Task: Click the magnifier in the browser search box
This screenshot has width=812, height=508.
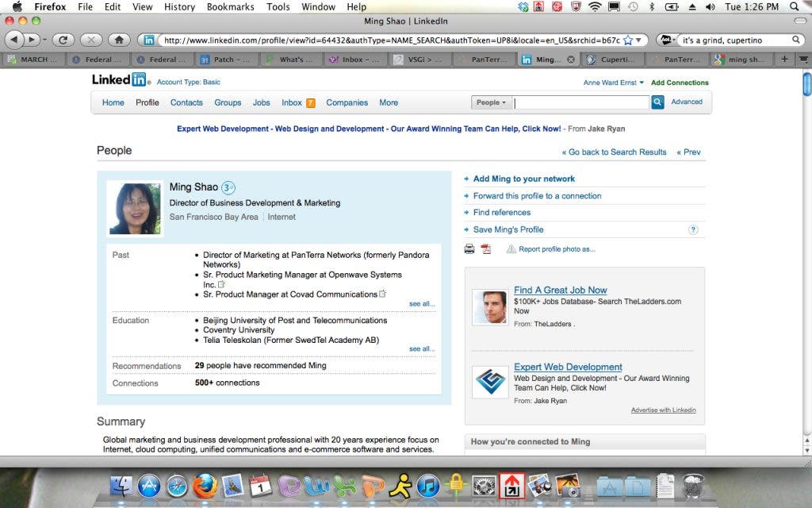Action: (796, 40)
